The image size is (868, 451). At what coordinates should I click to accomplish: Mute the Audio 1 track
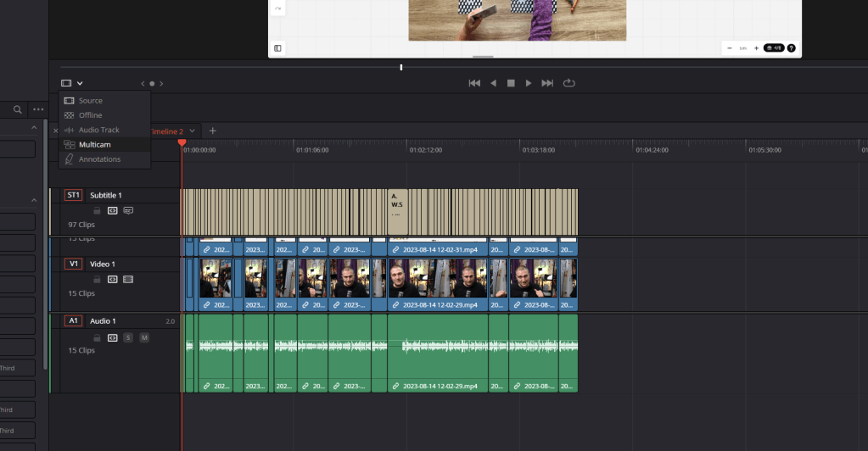(144, 337)
